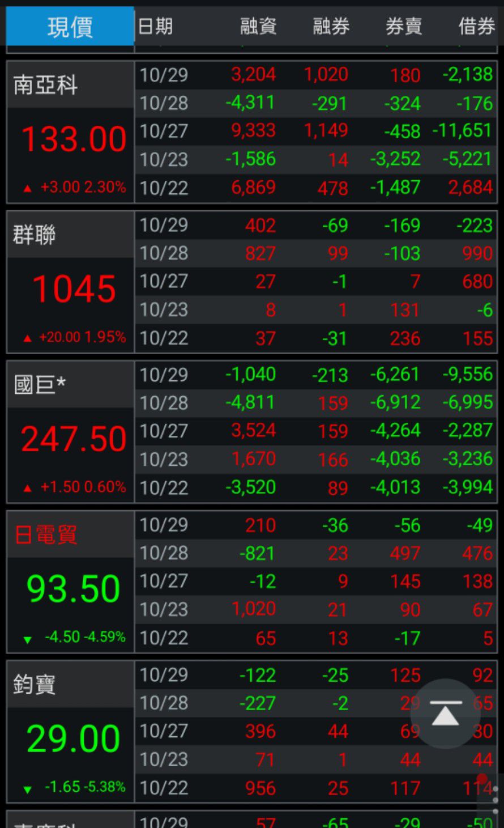The height and width of the screenshot is (828, 504).
Task: Select 群聯 融資 value 402
Action: tap(260, 225)
